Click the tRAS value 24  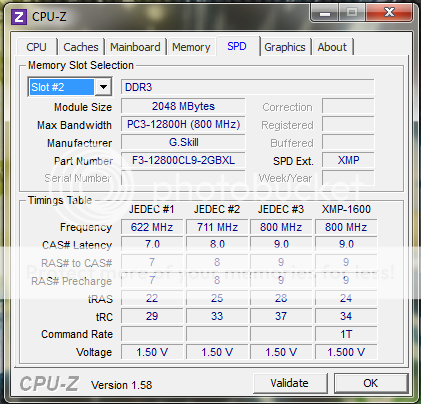(x=346, y=298)
